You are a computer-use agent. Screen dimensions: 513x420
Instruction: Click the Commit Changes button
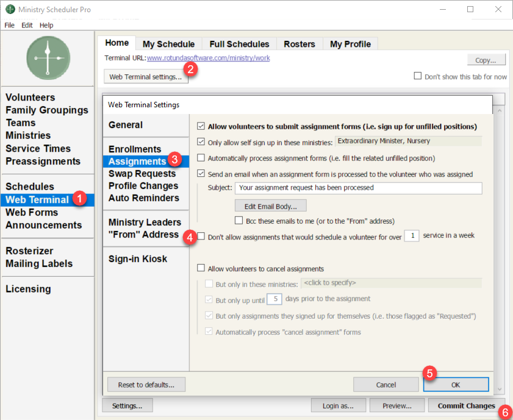[x=466, y=405]
